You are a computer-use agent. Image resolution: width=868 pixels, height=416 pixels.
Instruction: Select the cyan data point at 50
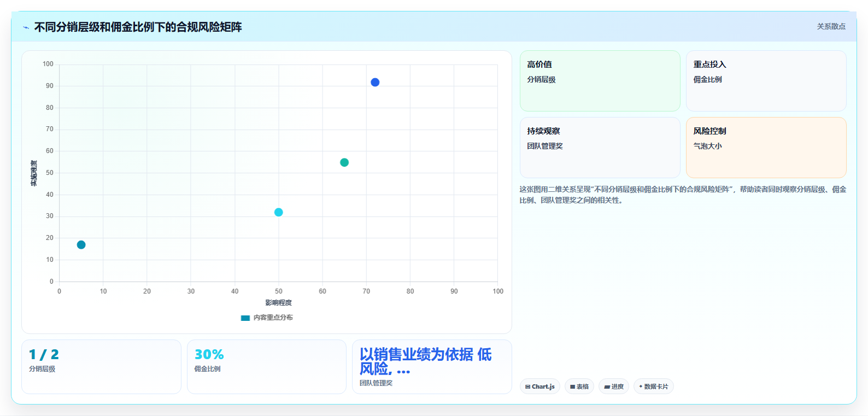tap(279, 212)
